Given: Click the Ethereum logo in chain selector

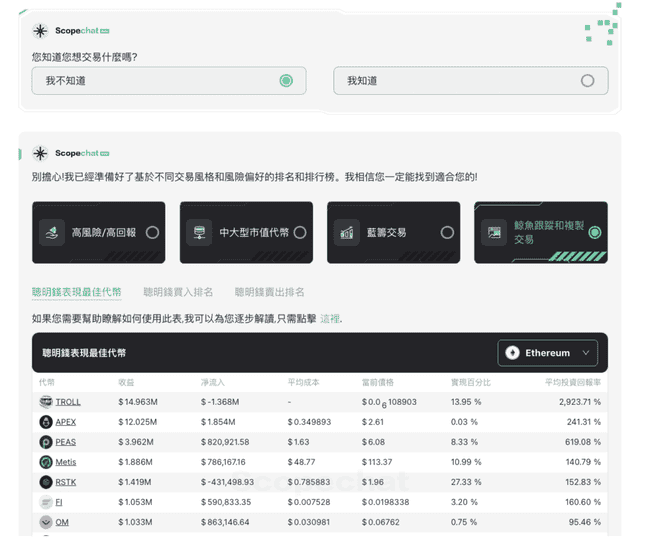Looking at the screenshot, I should pyautogui.click(x=512, y=353).
